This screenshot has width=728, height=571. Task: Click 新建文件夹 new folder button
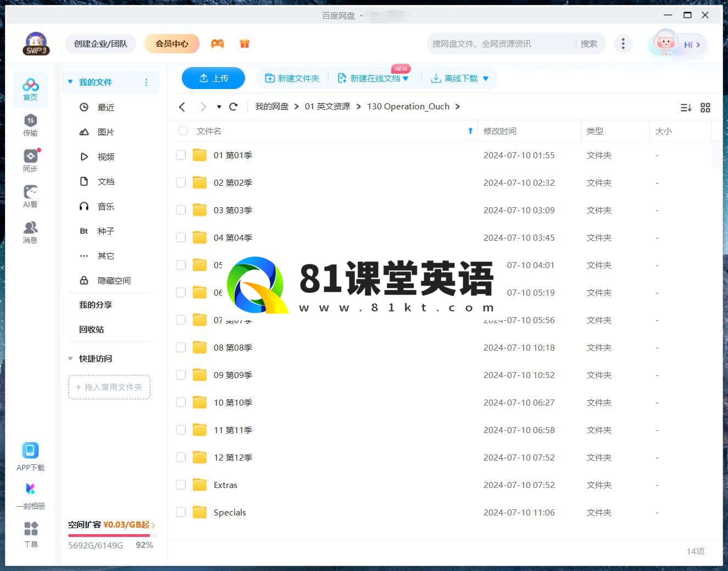(292, 79)
